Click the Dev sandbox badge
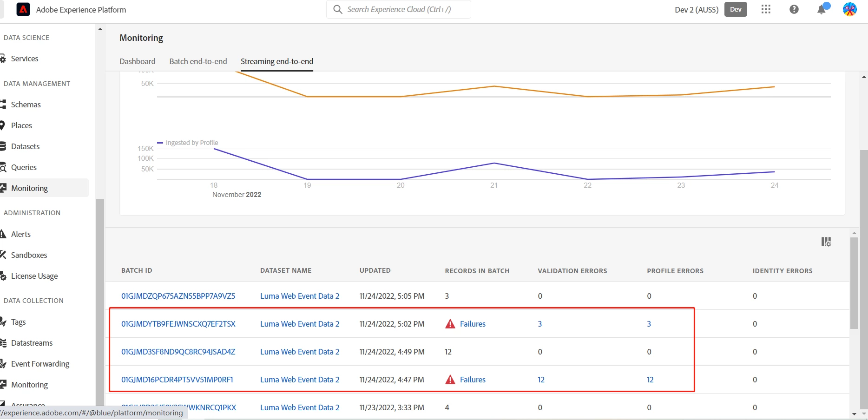Screen dimensions: 868x420 [736, 9]
